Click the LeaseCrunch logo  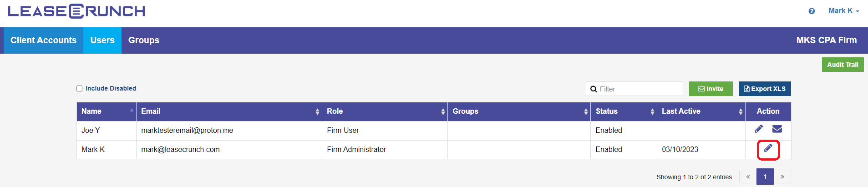[x=76, y=11]
